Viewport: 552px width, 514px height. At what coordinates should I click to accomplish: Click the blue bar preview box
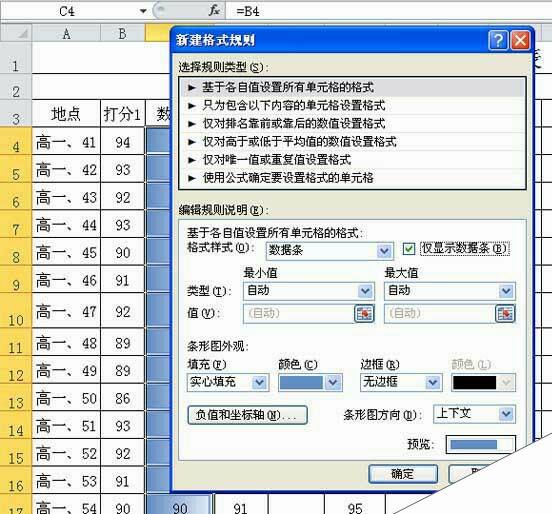click(481, 444)
